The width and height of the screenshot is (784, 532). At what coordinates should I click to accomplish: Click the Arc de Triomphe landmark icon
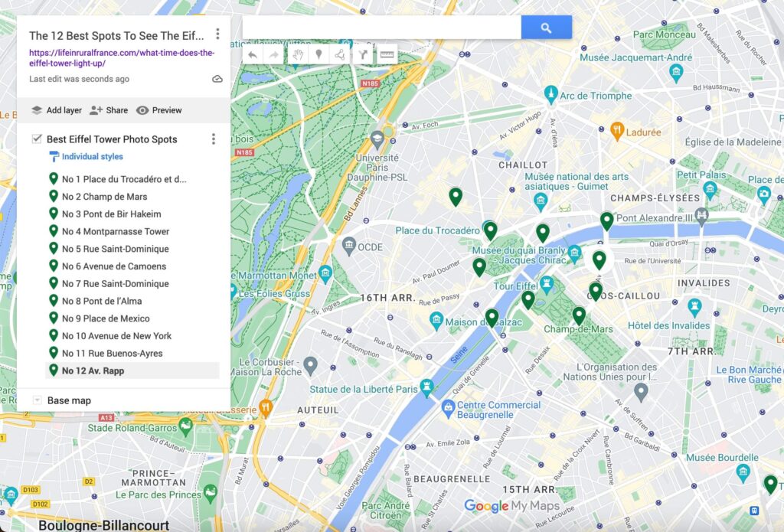click(550, 94)
